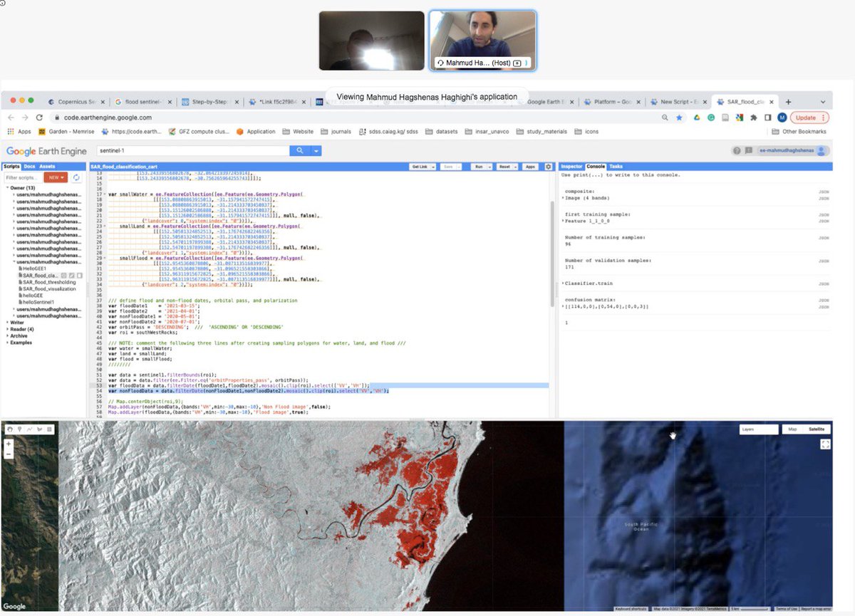Open the SAR_flood_thresholding script

tap(48, 282)
